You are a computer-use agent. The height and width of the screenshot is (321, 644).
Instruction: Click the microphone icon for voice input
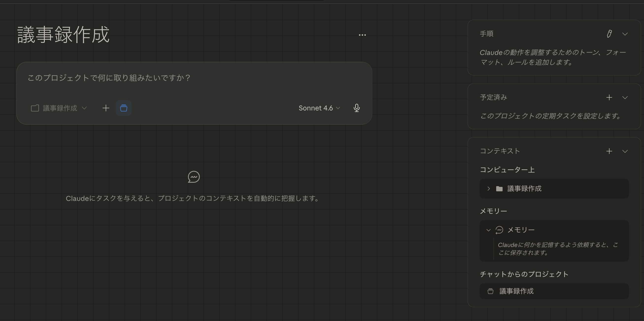tap(356, 108)
